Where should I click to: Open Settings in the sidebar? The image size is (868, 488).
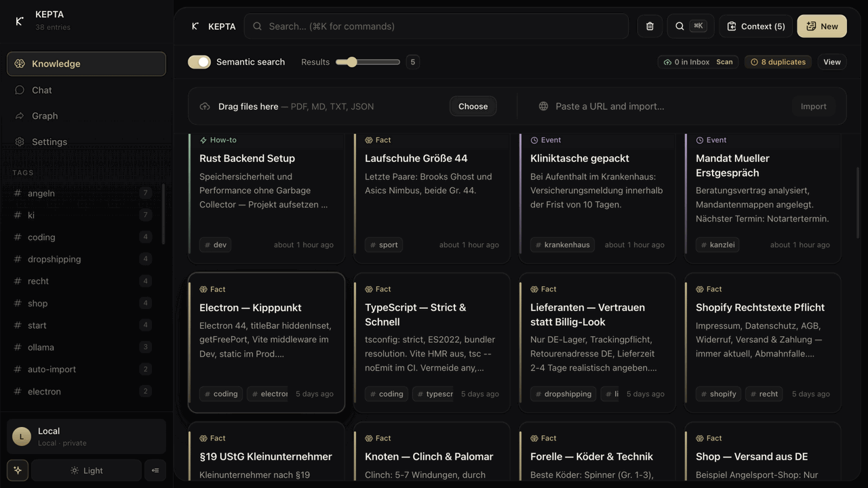[86, 142]
